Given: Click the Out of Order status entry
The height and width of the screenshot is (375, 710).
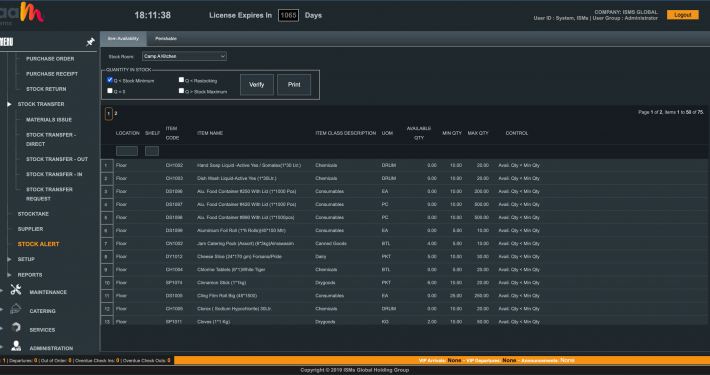Looking at the screenshot, I should pyautogui.click(x=57, y=361).
